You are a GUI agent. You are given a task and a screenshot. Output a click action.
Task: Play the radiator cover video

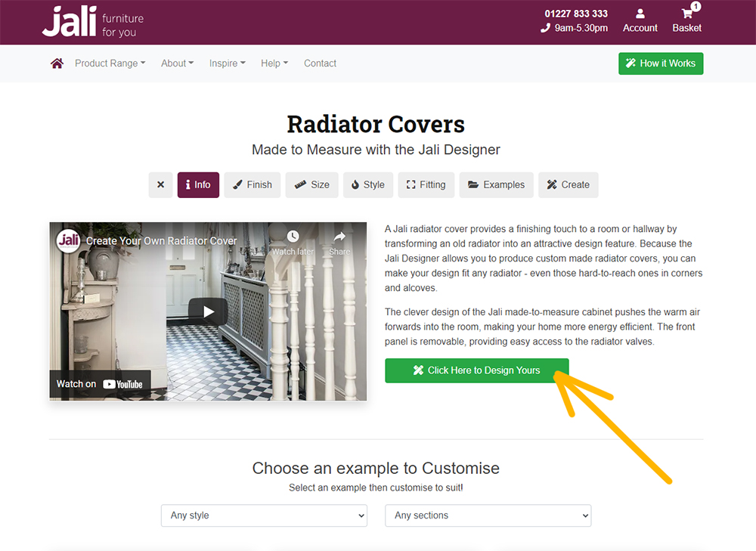coord(208,311)
